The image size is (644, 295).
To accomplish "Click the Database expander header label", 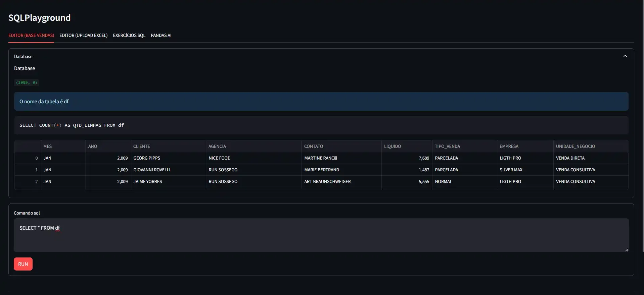I will [x=23, y=56].
